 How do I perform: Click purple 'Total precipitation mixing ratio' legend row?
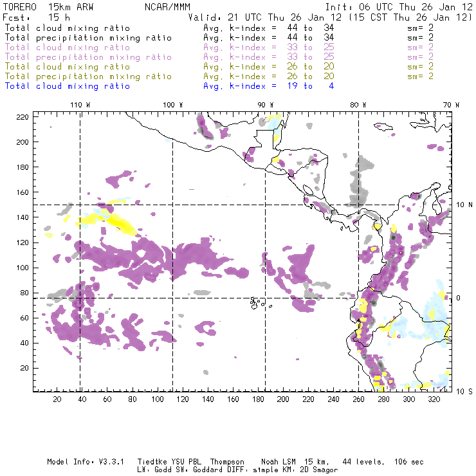point(219,57)
